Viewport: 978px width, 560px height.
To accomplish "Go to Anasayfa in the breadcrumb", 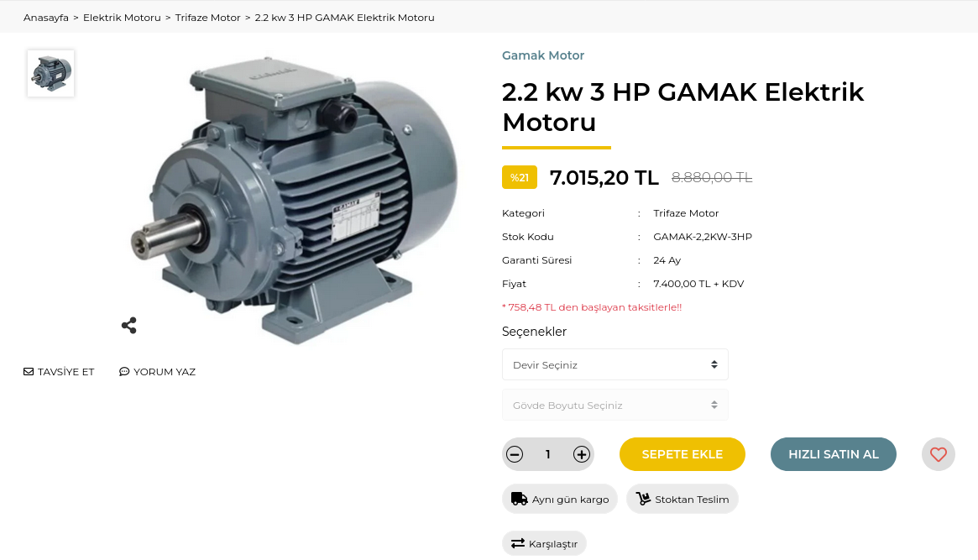I will click(46, 18).
